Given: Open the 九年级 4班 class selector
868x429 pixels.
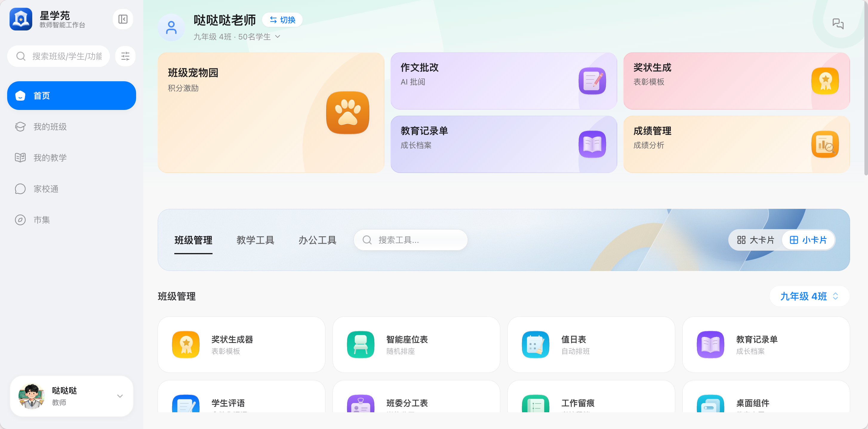Looking at the screenshot, I should pyautogui.click(x=809, y=296).
